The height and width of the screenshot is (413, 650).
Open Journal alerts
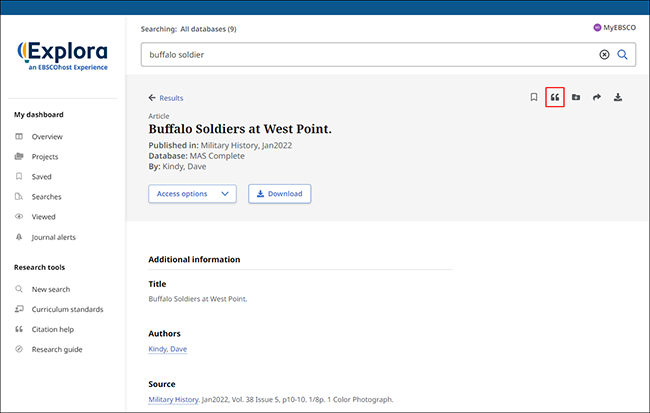click(53, 237)
